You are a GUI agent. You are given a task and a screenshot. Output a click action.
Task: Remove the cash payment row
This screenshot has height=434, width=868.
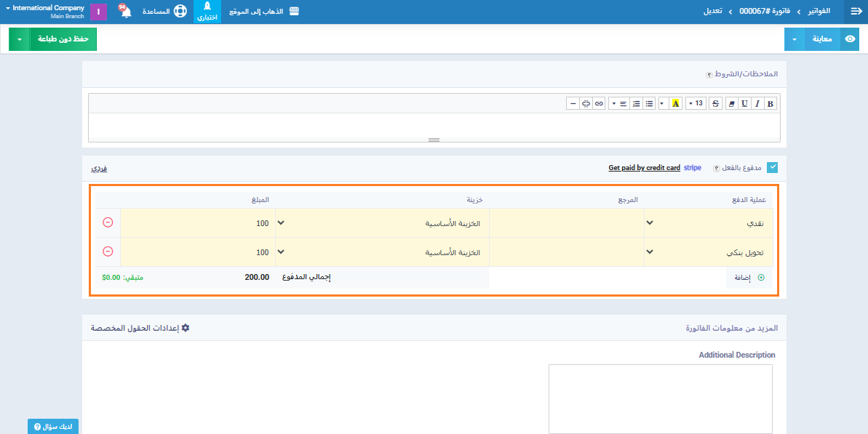coord(108,222)
